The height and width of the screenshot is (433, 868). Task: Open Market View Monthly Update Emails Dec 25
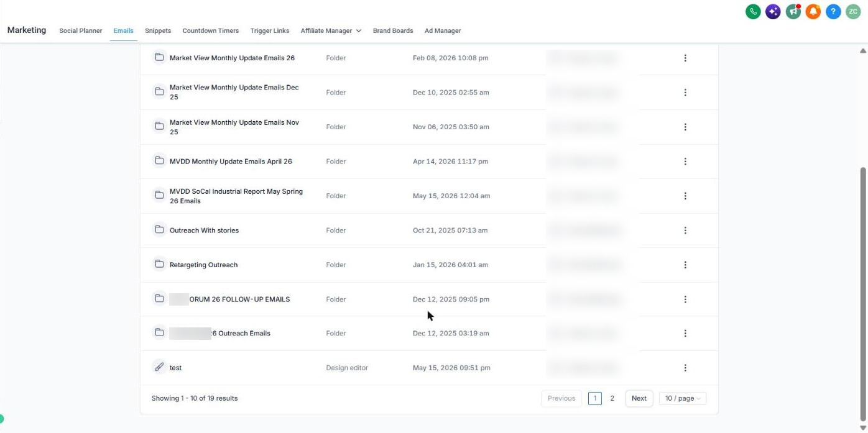234,92
